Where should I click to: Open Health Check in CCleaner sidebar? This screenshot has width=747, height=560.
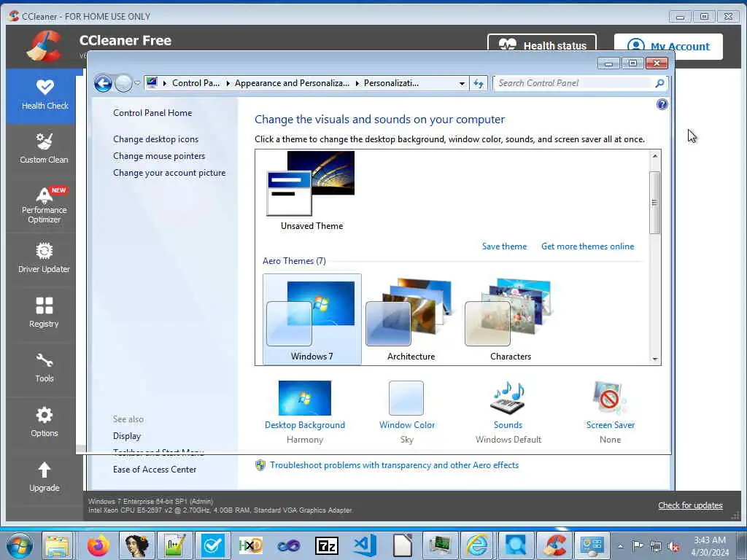click(x=44, y=96)
